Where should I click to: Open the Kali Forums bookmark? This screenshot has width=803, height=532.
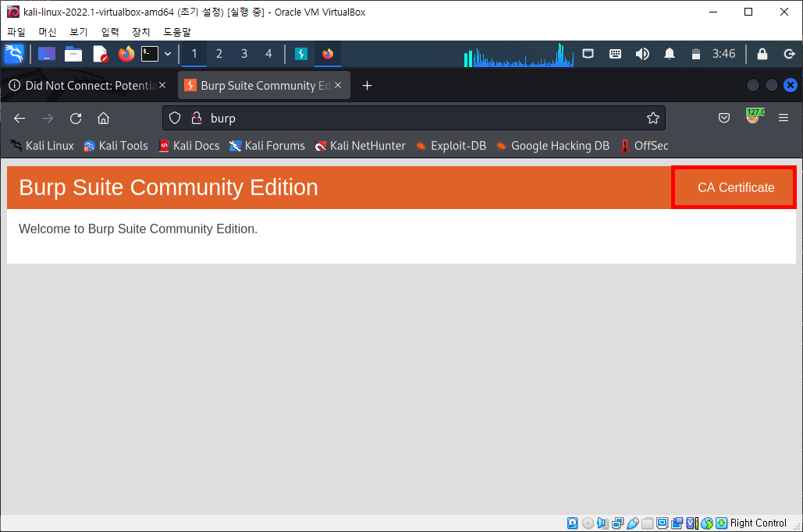[267, 146]
